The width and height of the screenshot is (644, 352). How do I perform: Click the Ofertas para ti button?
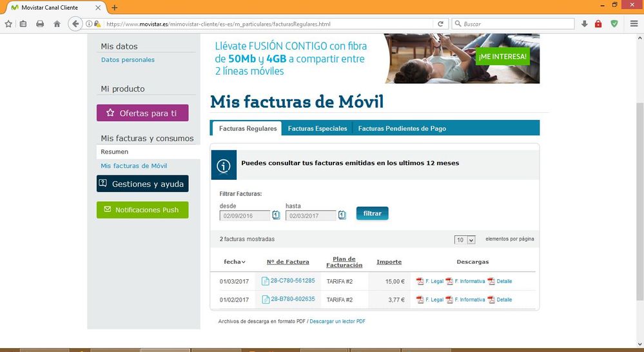[x=142, y=113]
